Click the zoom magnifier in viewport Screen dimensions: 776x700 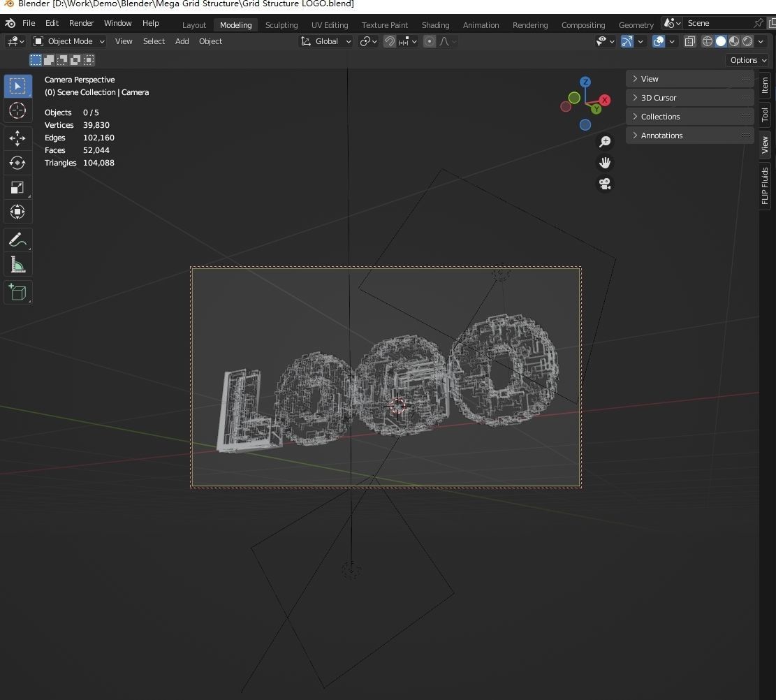[605, 142]
